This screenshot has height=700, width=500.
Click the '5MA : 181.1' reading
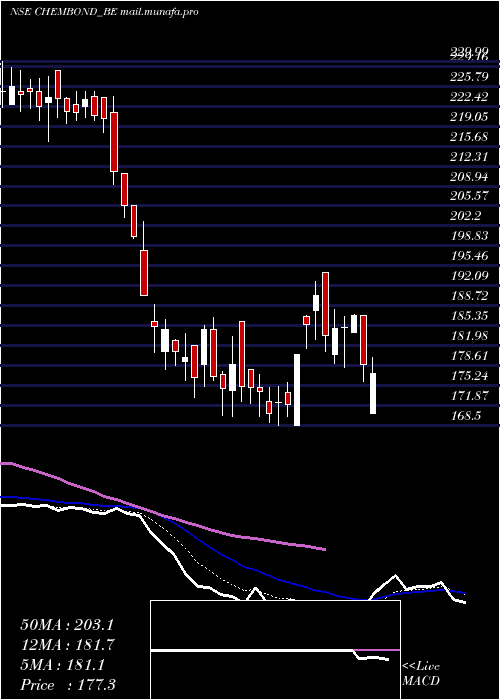coord(63,665)
